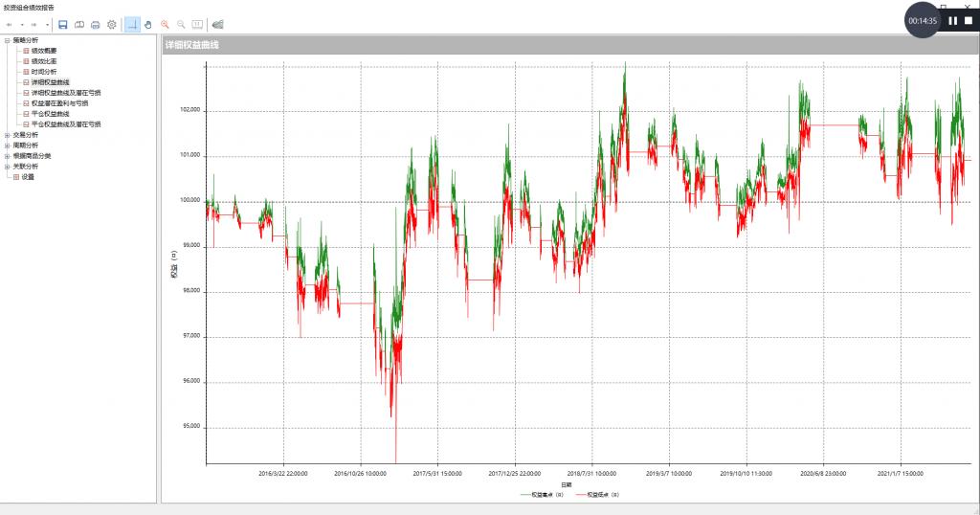Screen dimensions: 980x515
Task: Toggle the highlighted crosshair pointer tool
Action: [132, 24]
